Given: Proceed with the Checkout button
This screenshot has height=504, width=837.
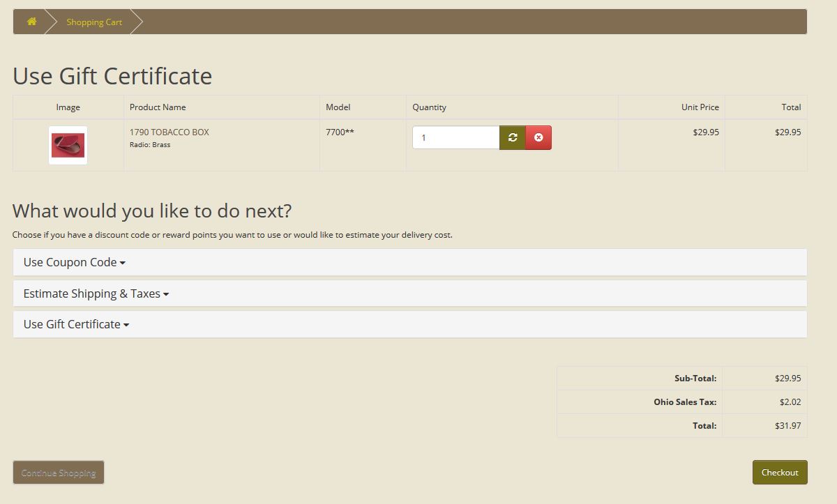Looking at the screenshot, I should coord(780,472).
